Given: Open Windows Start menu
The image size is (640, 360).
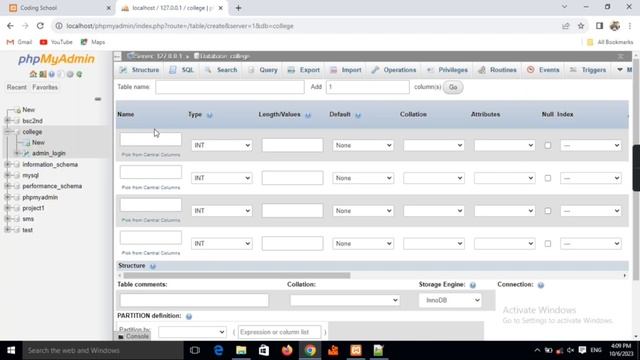Looking at the screenshot, I should tap(11, 350).
